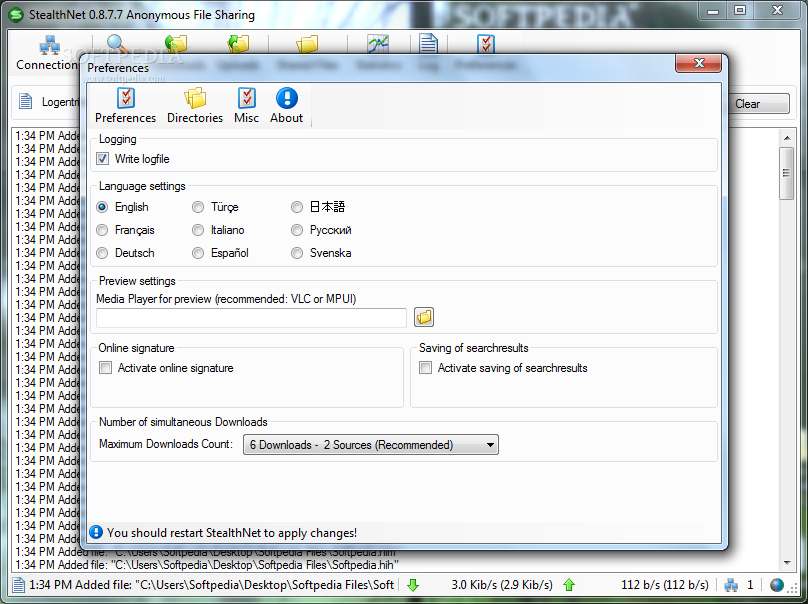Open the Search magnifier icon in main toolbar

pyautogui.click(x=117, y=44)
